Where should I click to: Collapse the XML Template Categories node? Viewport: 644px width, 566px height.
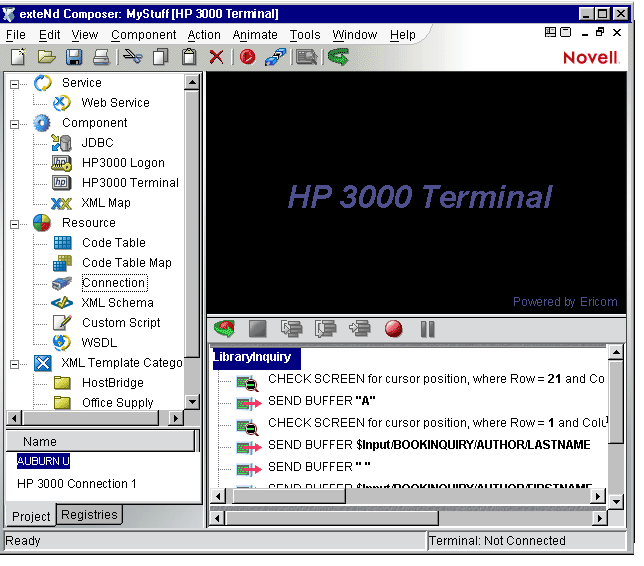[x=14, y=364]
